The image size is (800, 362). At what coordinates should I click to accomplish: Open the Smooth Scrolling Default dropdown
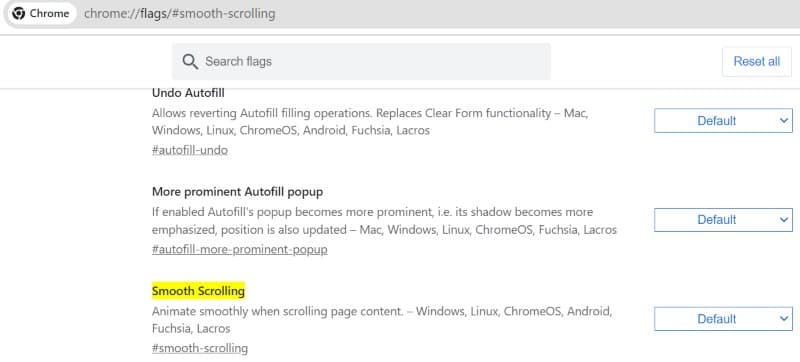point(723,319)
